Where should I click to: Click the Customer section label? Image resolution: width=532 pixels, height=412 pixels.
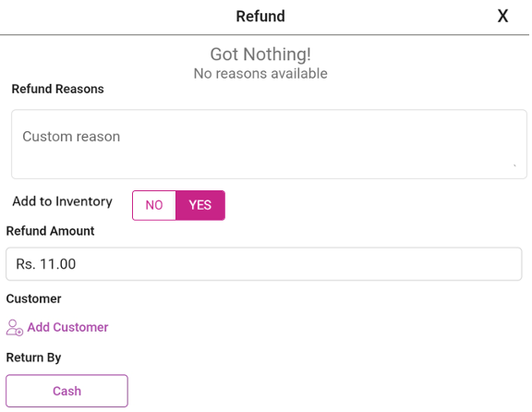(x=33, y=299)
